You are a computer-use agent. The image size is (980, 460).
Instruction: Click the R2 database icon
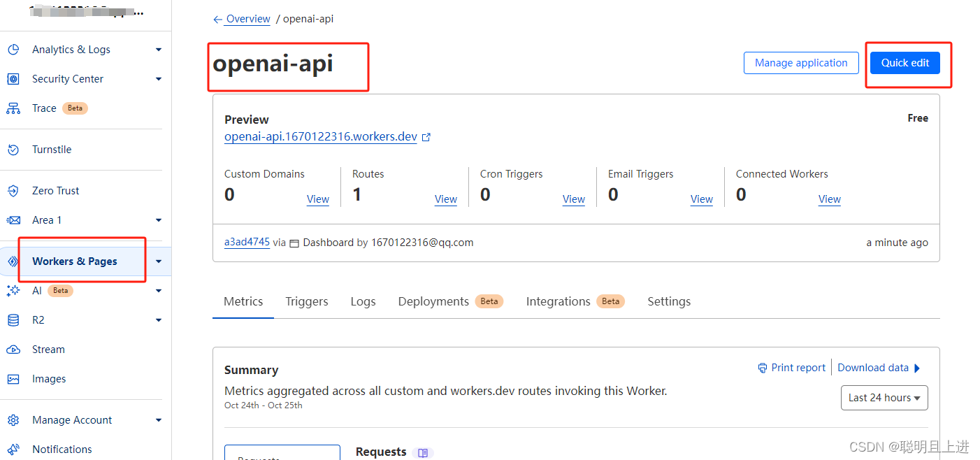click(x=13, y=320)
